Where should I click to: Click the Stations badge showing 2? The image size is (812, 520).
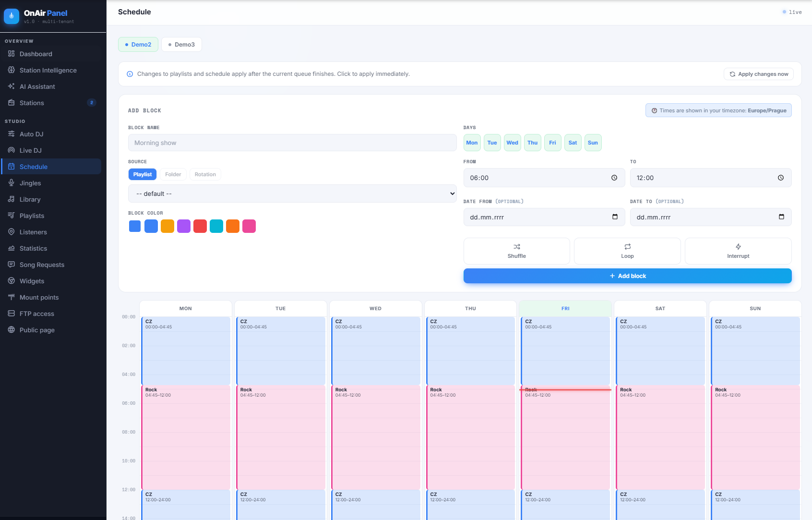coord(92,103)
